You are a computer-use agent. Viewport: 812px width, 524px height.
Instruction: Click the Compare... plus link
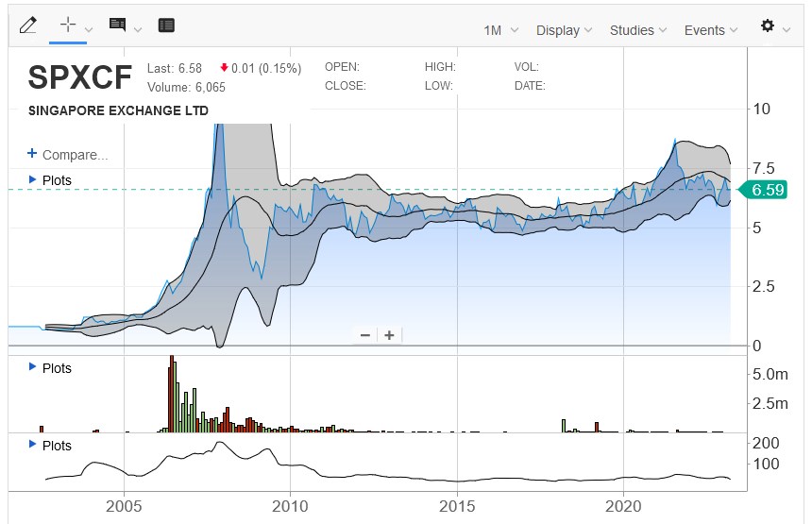67,154
